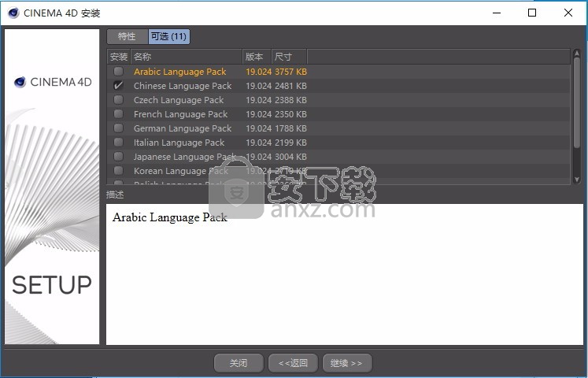Select the Italian Language Pack checkbox
The width and height of the screenshot is (588, 378).
(119, 143)
